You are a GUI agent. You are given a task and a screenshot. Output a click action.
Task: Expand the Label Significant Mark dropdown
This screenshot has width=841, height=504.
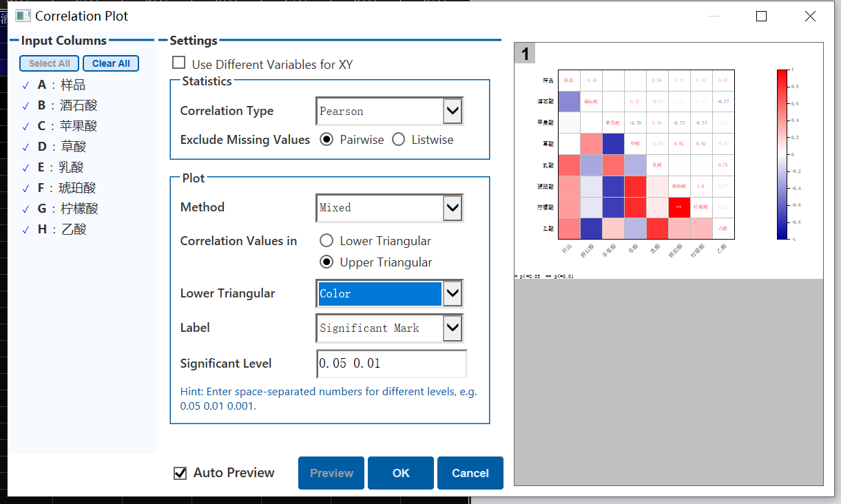coord(452,328)
